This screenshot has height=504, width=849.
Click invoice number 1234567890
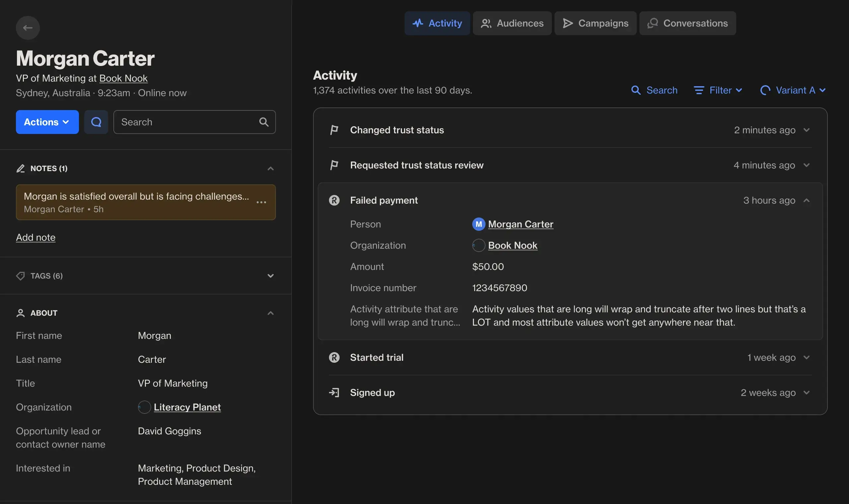coord(499,288)
